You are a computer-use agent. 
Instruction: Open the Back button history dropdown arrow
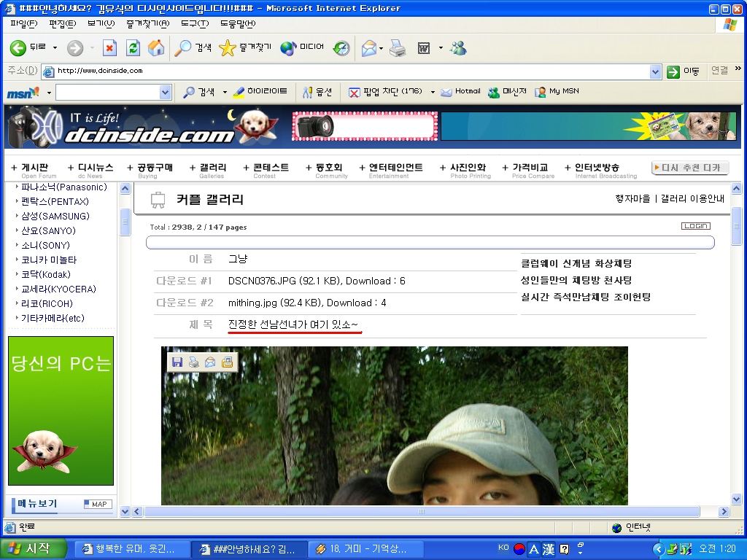[x=55, y=48]
